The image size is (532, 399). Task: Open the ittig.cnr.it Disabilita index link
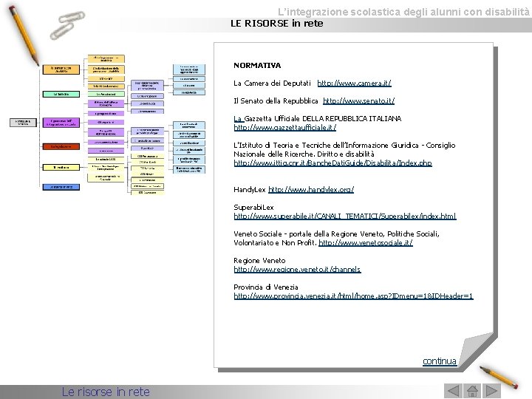tap(332, 163)
